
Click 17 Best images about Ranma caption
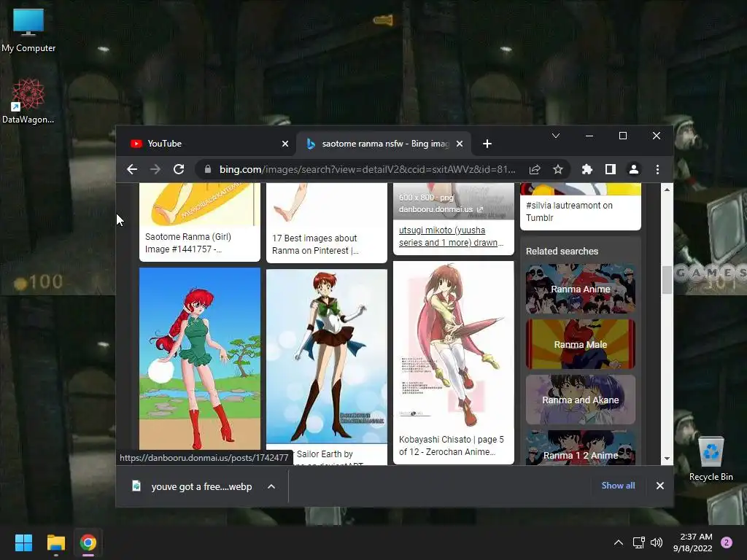tap(315, 244)
